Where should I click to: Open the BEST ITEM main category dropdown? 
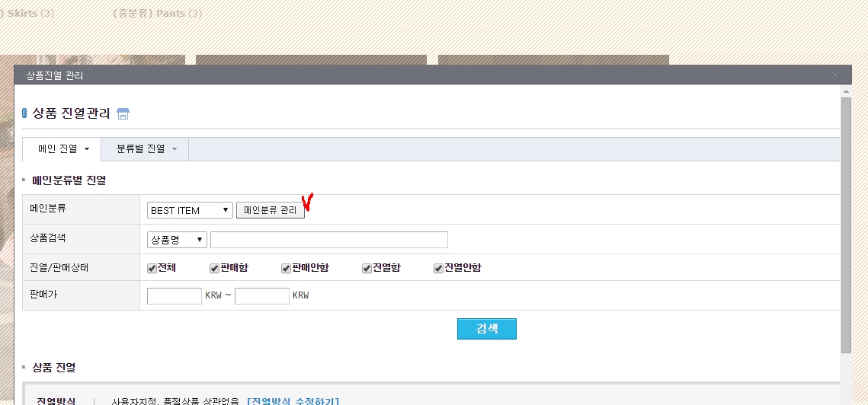[190, 210]
